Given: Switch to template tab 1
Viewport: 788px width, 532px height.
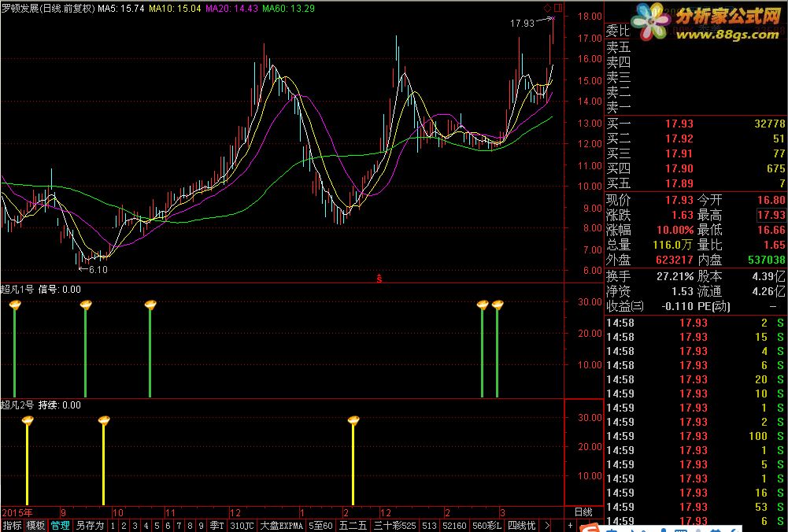Looking at the screenshot, I should (113, 526).
